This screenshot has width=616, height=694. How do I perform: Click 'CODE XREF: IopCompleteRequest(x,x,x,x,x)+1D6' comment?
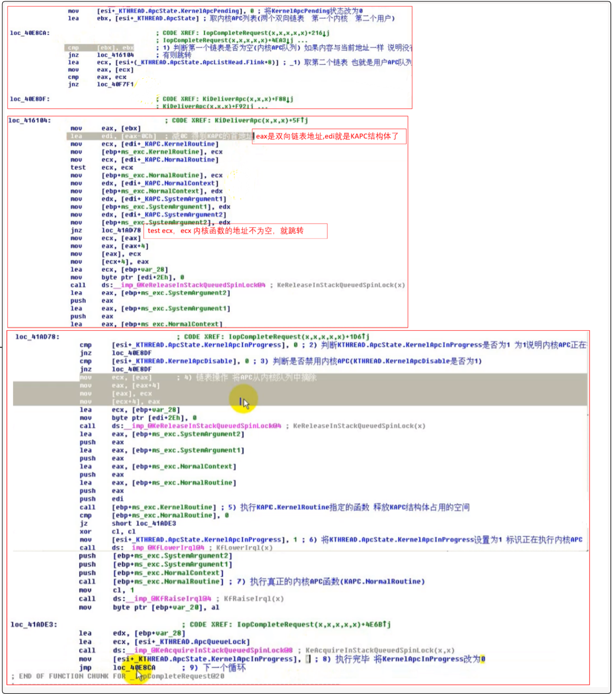click(273, 337)
